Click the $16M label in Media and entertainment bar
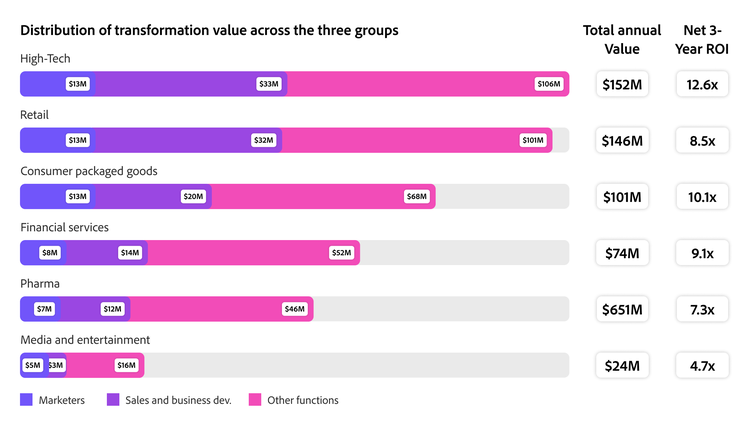The height and width of the screenshot is (422, 750). [x=126, y=365]
